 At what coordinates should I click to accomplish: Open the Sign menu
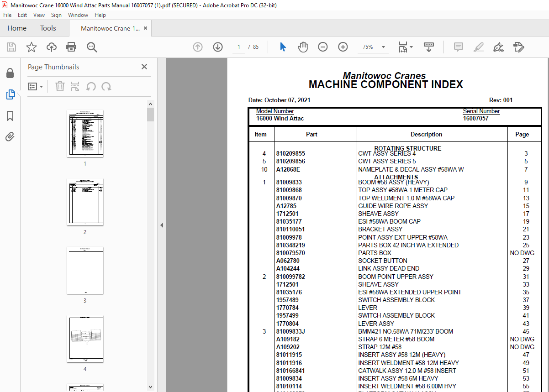[x=56, y=15]
